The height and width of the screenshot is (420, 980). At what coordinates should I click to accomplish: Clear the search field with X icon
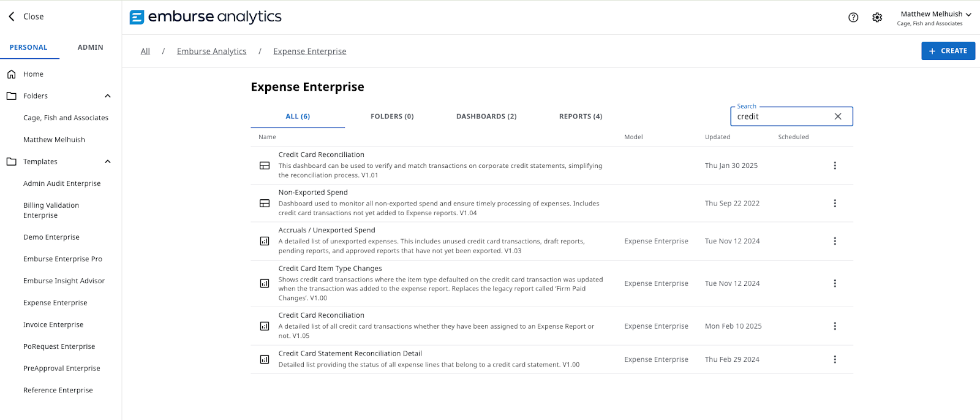pyautogui.click(x=838, y=116)
